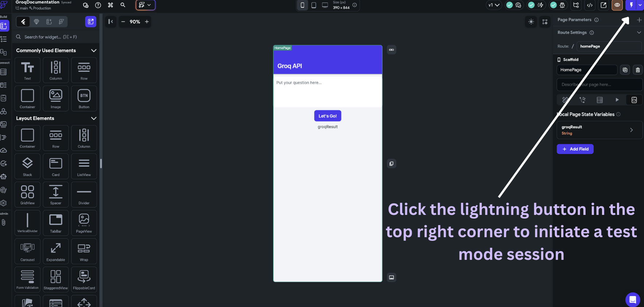
Task: Select the tablet device canvas size
Action: pyautogui.click(x=314, y=5)
